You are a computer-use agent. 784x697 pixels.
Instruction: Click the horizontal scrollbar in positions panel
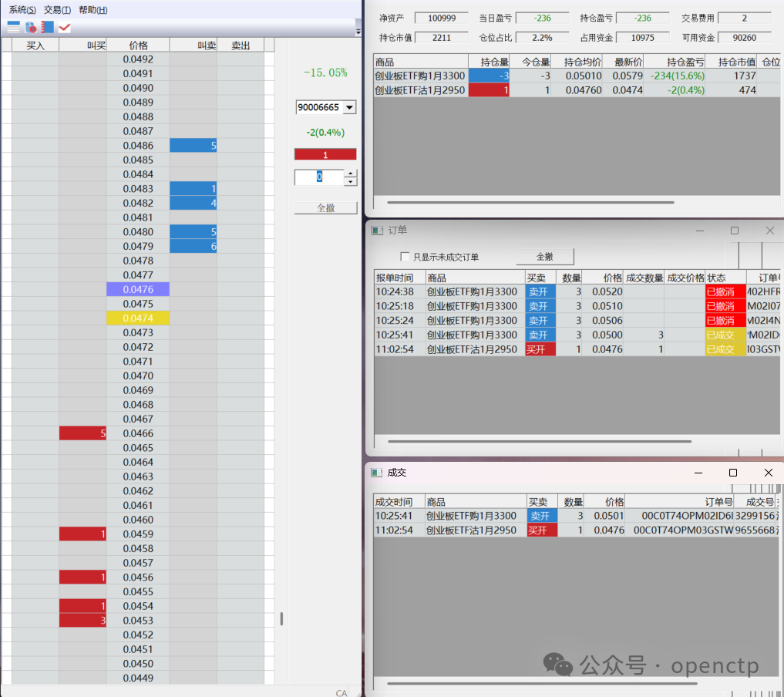tap(530, 203)
